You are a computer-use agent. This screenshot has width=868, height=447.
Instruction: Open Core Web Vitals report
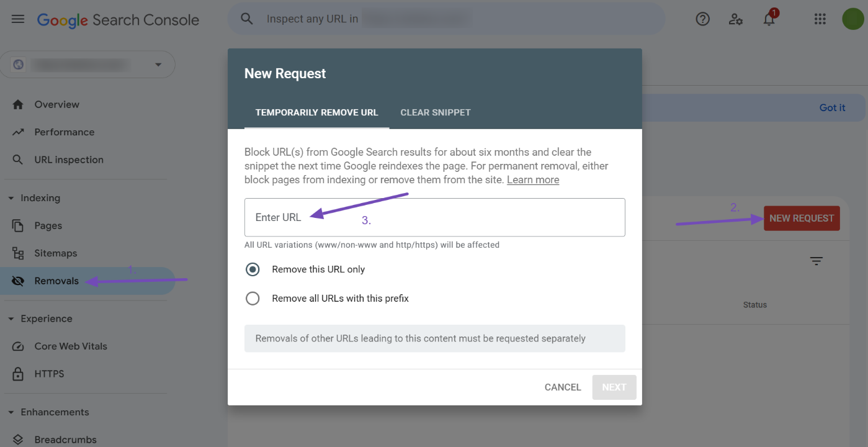tap(70, 346)
